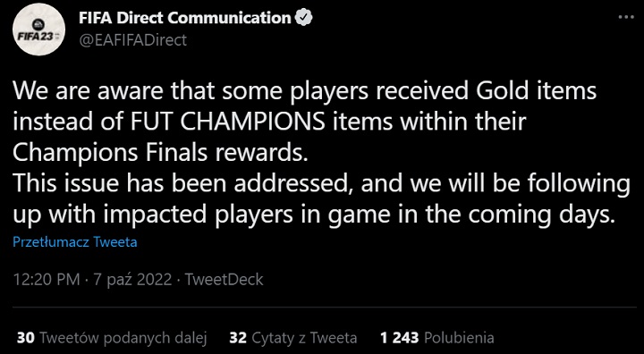This screenshot has height=354, width=644.
Task: Click the retweet count number 30
Action: pyautogui.click(x=25, y=338)
